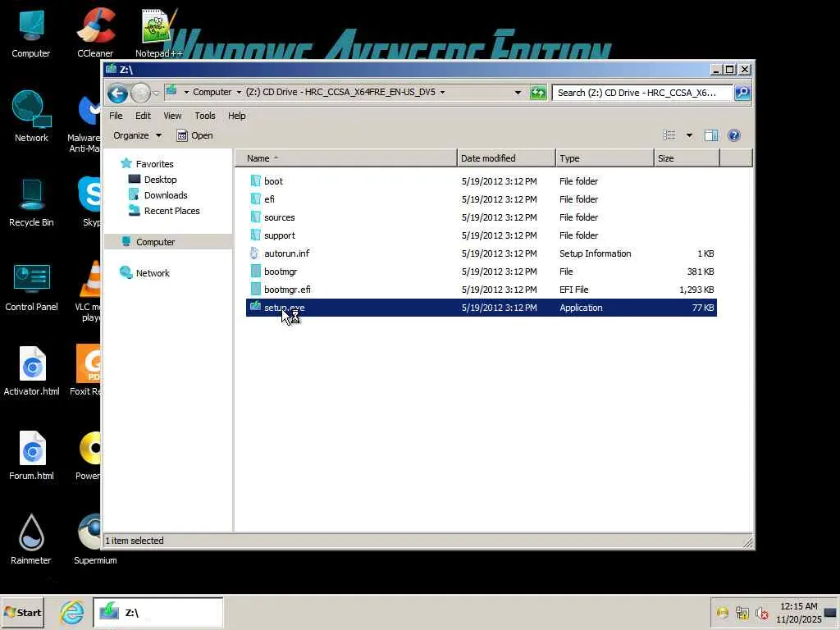Open the recent pages dropdown arrow
The height and width of the screenshot is (630, 840).
[156, 94]
